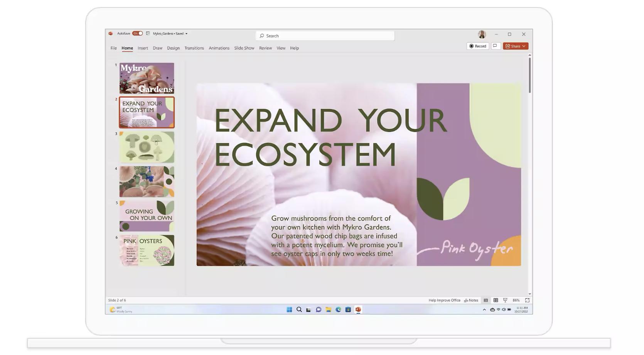This screenshot has width=644, height=355.
Task: Click the vertical scrollbar thumb of the slide area
Action: (x=530, y=75)
